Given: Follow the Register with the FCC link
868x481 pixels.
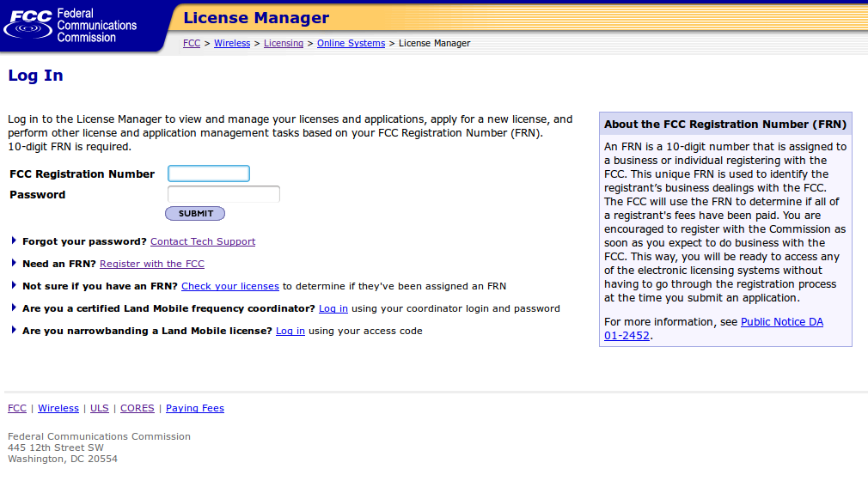Looking at the screenshot, I should (x=151, y=264).
